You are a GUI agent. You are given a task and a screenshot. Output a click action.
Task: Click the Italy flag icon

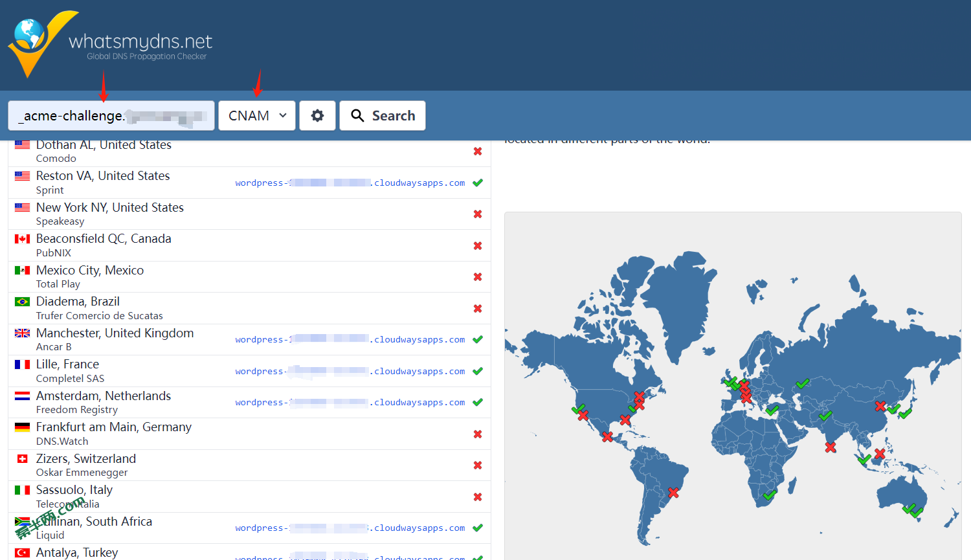[22, 489]
